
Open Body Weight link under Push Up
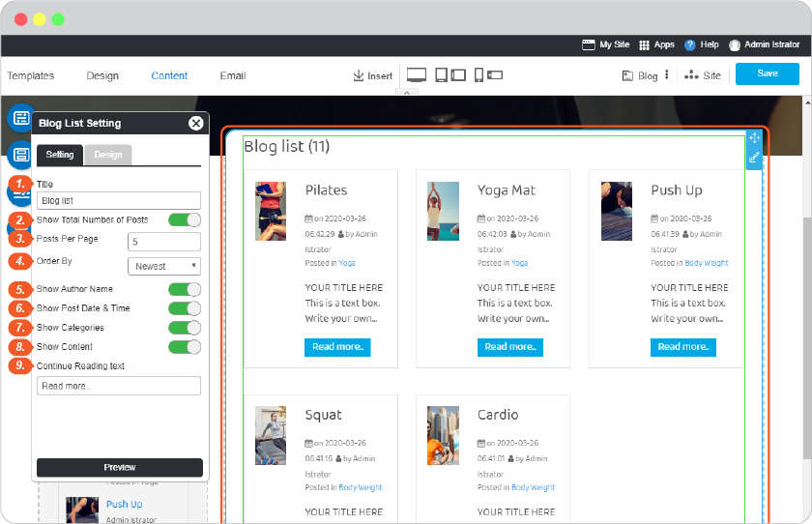[707, 263]
